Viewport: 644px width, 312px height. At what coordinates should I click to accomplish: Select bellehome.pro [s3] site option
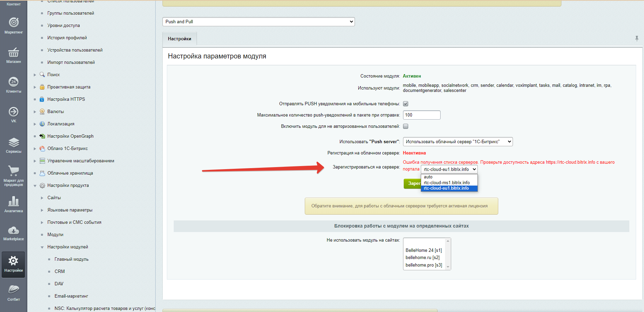tap(424, 265)
